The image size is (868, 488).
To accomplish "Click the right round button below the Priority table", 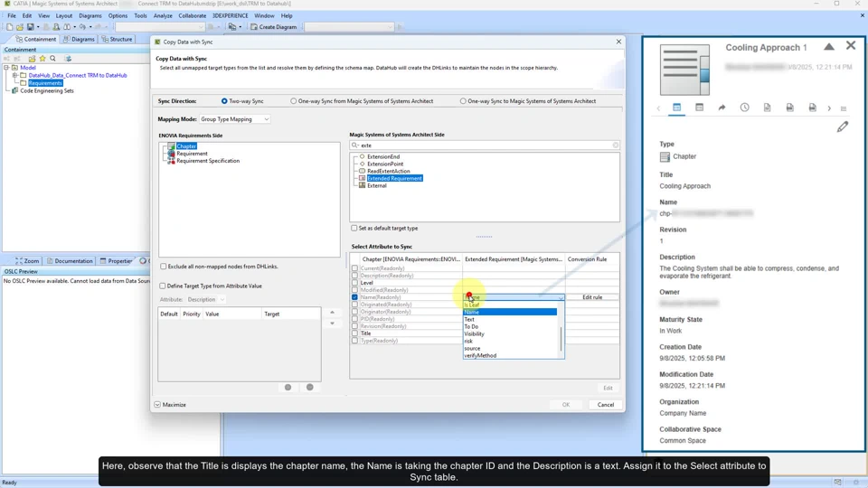I will (310, 388).
